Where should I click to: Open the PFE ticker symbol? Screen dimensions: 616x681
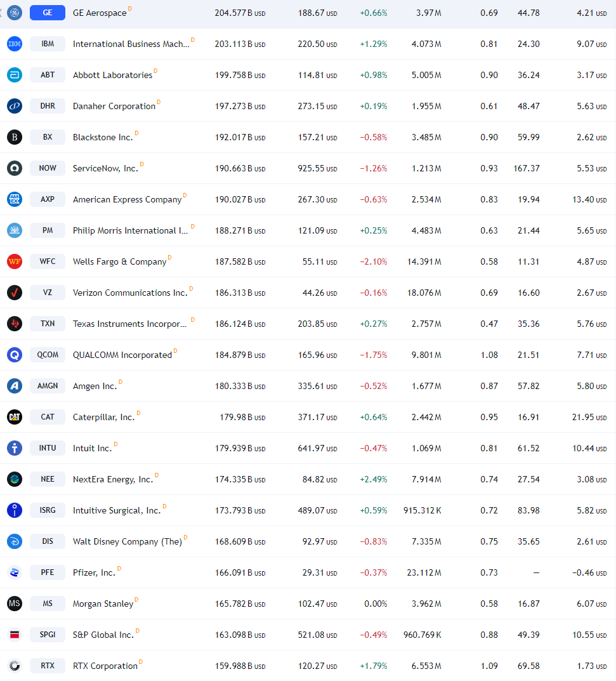pos(48,572)
